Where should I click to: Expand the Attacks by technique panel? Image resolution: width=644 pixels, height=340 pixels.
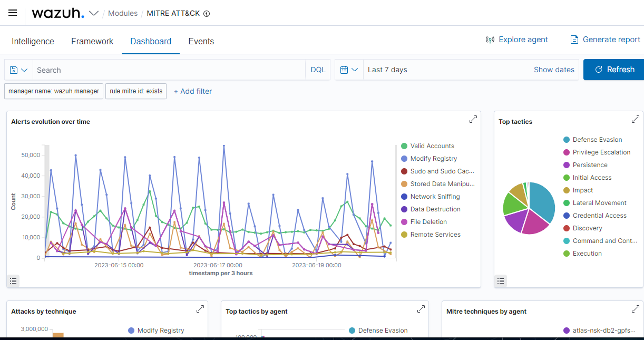tap(200, 309)
